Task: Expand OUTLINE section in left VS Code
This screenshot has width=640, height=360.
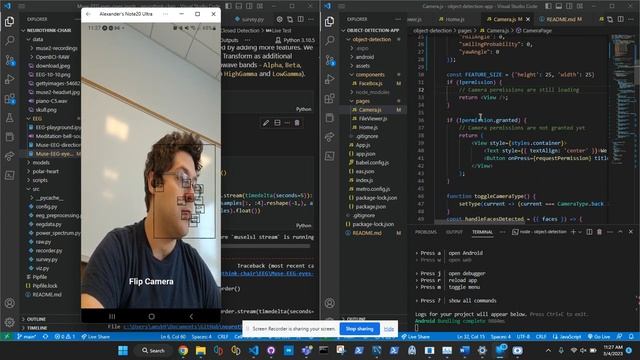Action: point(36,319)
